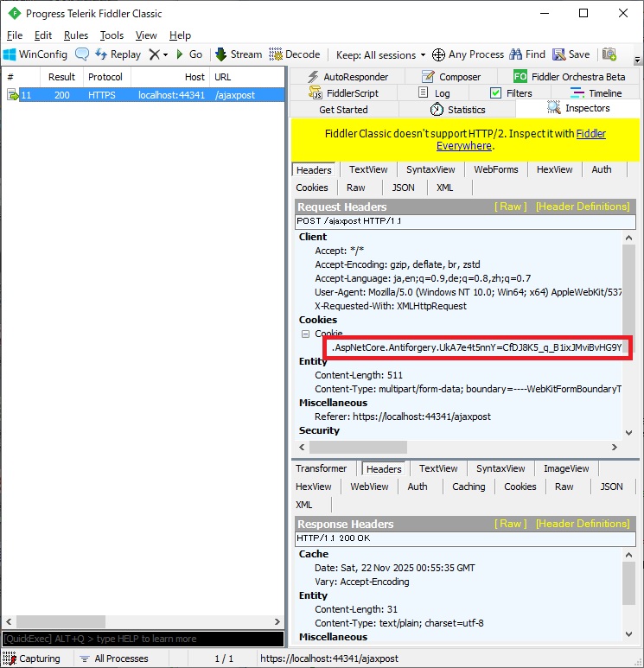The height and width of the screenshot is (668, 644).
Task: Open the Help menu
Action: click(180, 35)
